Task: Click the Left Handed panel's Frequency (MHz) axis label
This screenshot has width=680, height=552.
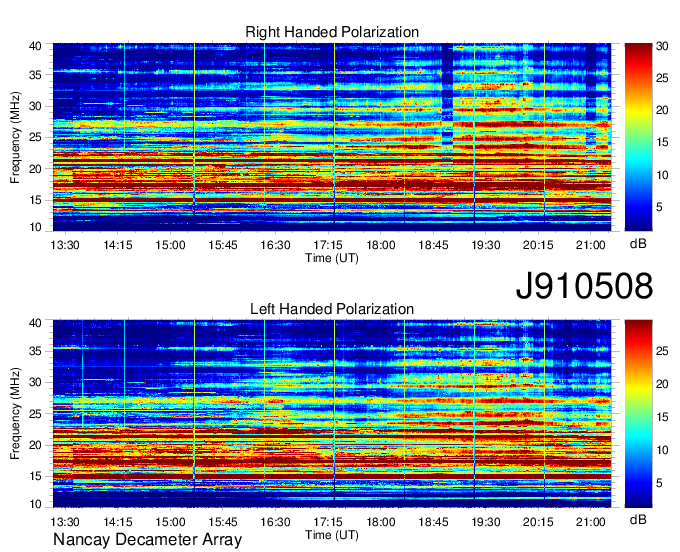Action: (x=15, y=414)
